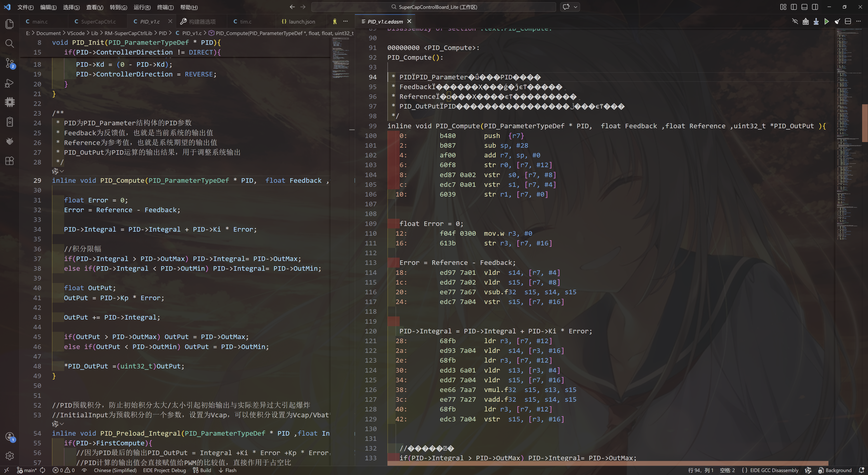This screenshot has height=475, width=868.
Task: Click the split editor down icon
Action: coord(848,21)
